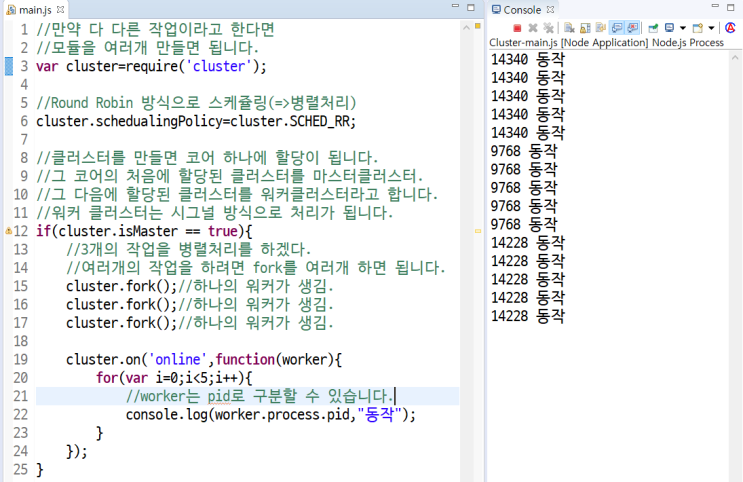
Task: Click the comment on line 11
Action: [x=215, y=213]
